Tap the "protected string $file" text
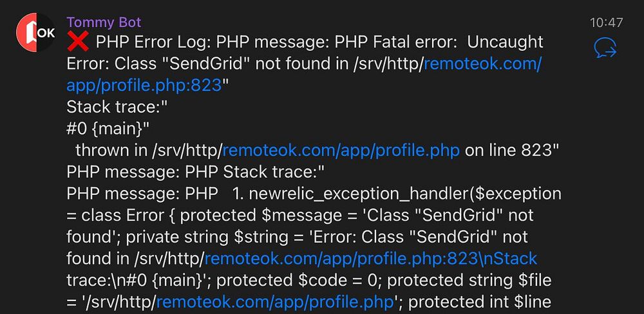644x314 pixels. [x=469, y=281]
